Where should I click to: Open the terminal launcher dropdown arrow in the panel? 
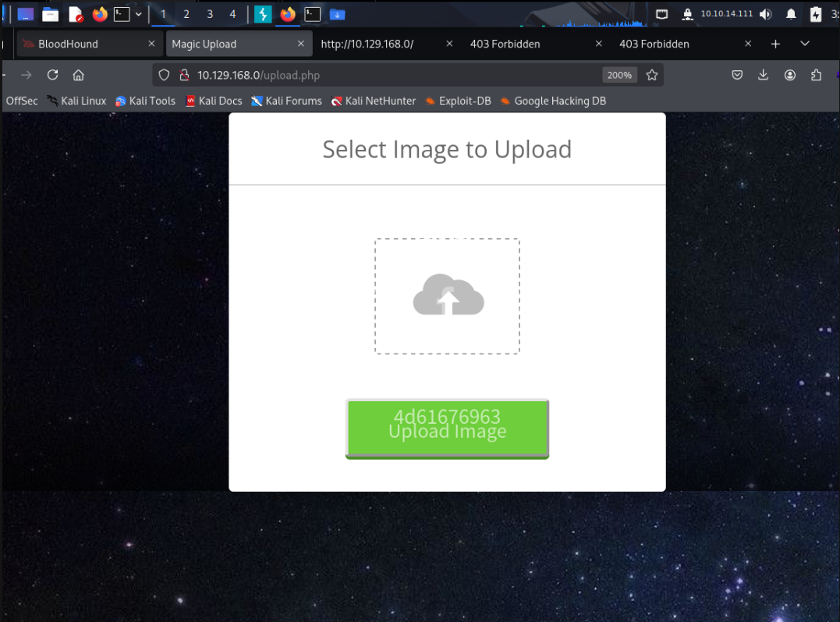pos(139,14)
